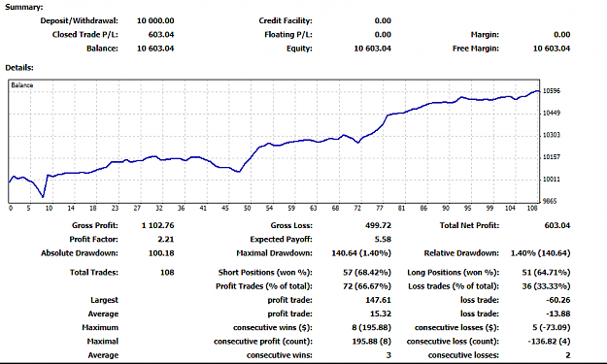Click the Equity value 10 603.04
This screenshot has width=607, height=364.
point(372,49)
